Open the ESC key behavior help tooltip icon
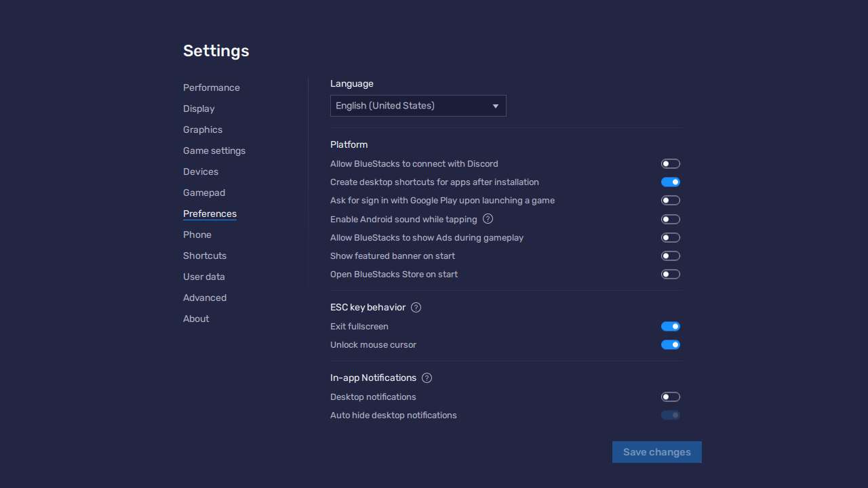Viewport: 868px width, 488px height. tap(416, 307)
